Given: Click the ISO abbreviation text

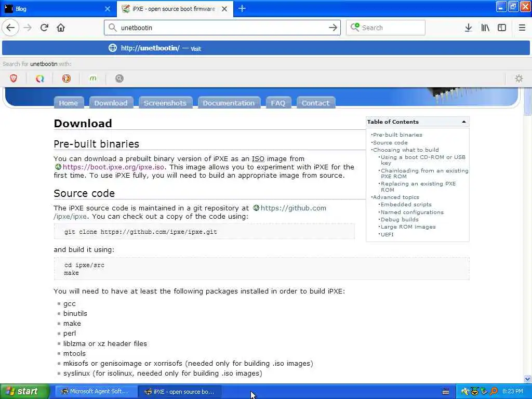Looking at the screenshot, I should (x=258, y=159).
